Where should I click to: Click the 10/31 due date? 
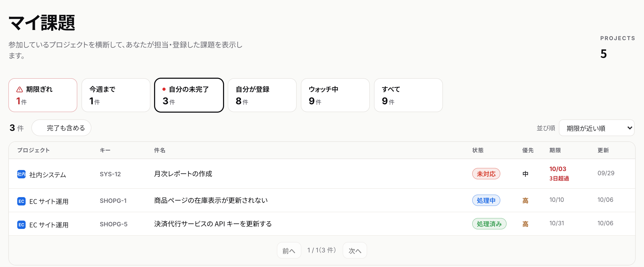(x=557, y=223)
